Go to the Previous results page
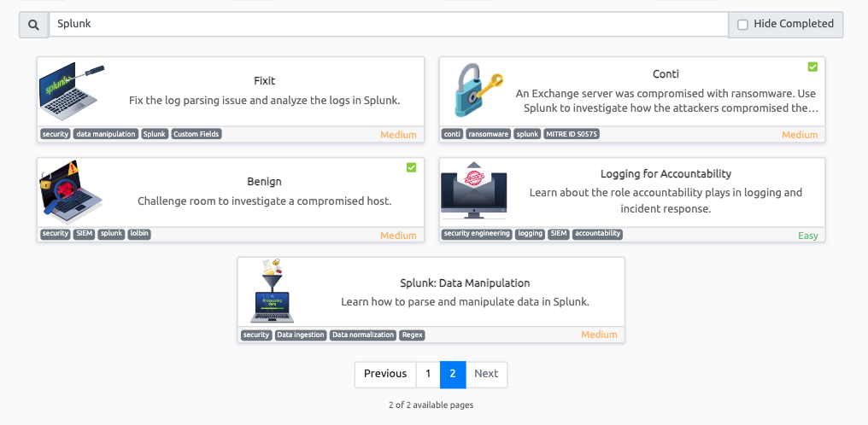 pos(385,374)
